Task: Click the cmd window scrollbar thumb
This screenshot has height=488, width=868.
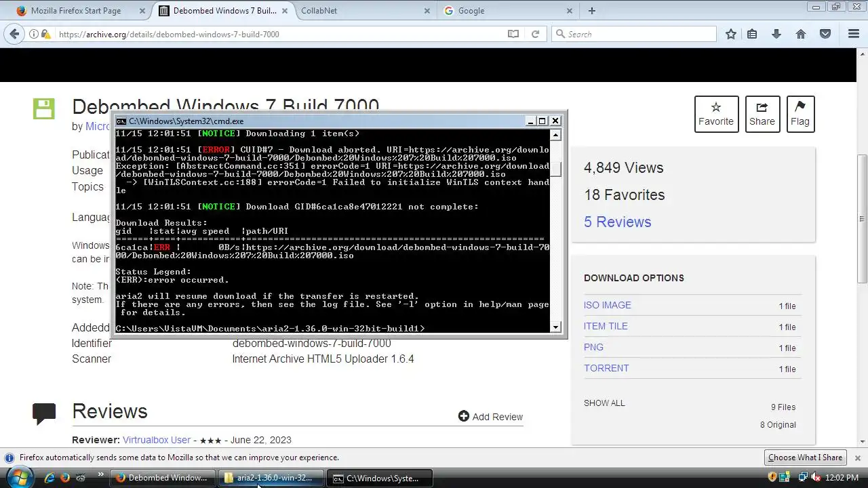Action: (556, 169)
